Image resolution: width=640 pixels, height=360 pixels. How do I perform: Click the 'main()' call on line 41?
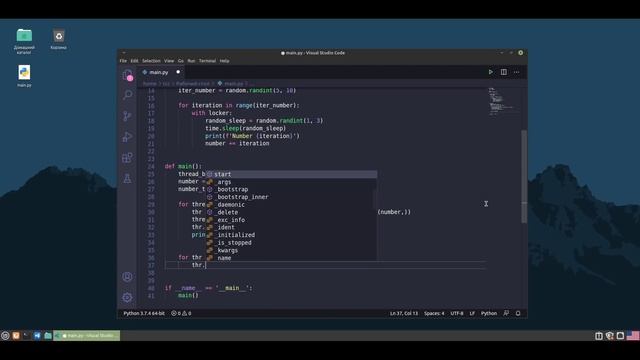pyautogui.click(x=188, y=296)
